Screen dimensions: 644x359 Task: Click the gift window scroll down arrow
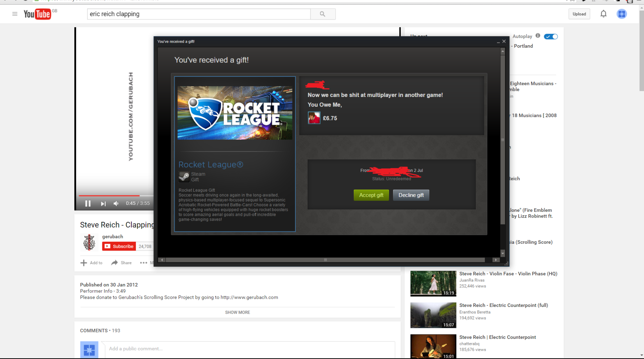pos(503,253)
